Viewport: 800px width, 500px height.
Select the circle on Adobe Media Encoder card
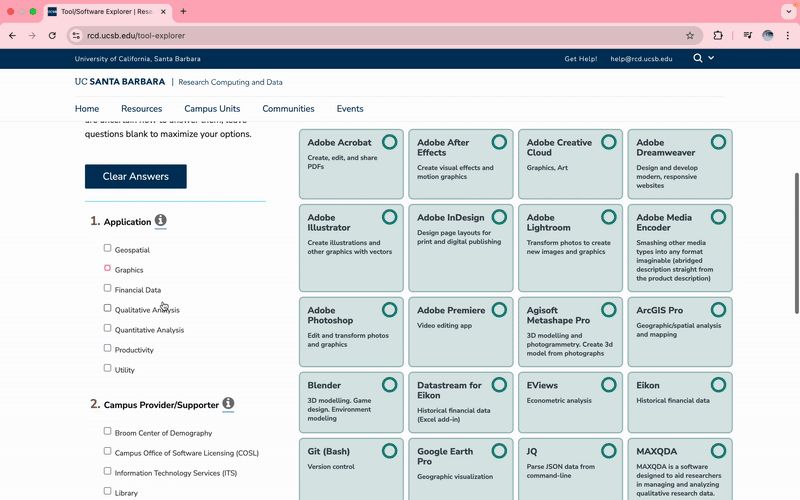pos(718,217)
